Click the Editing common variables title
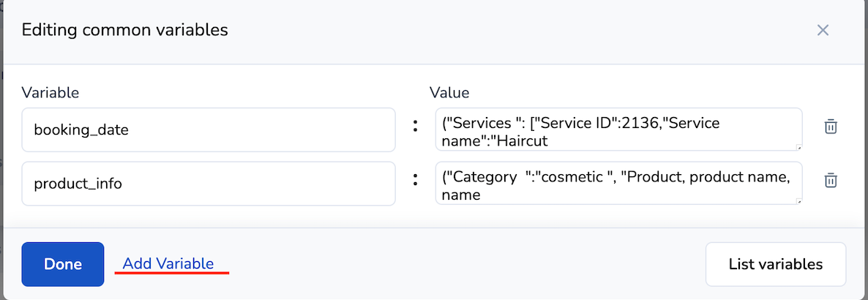 125,30
